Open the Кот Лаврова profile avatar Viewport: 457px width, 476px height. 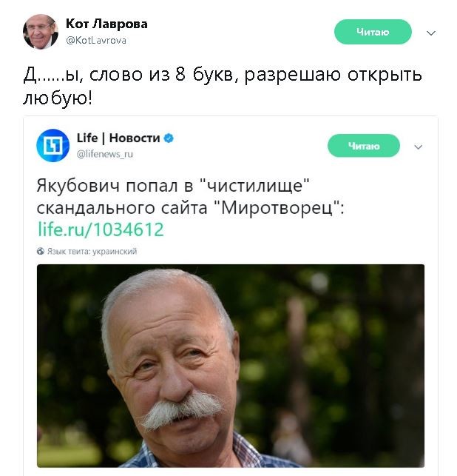[x=41, y=32]
